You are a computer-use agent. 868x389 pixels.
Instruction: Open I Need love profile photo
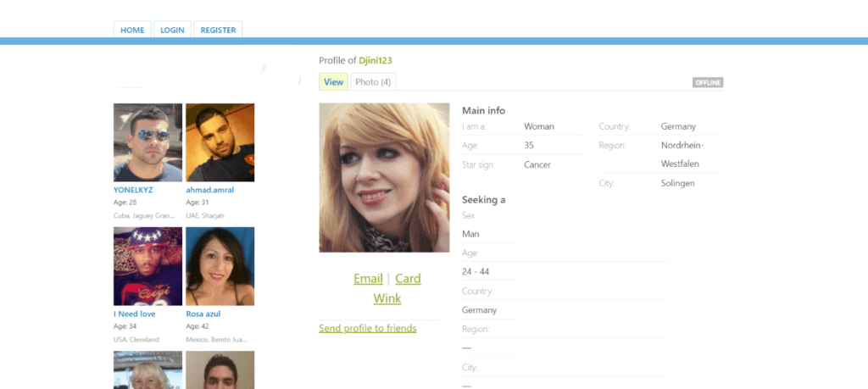[x=147, y=266]
